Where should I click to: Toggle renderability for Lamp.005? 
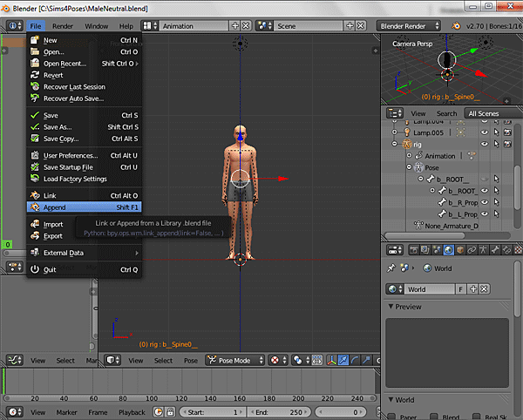507,132
